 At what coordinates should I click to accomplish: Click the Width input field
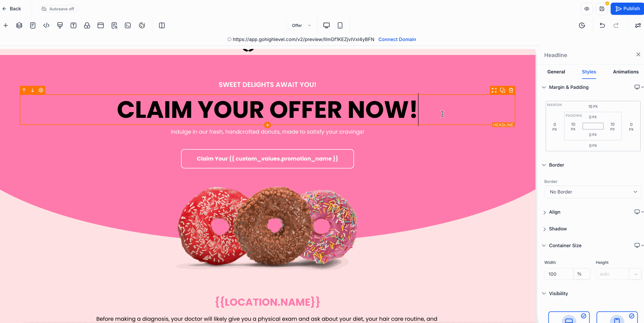[x=558, y=274]
